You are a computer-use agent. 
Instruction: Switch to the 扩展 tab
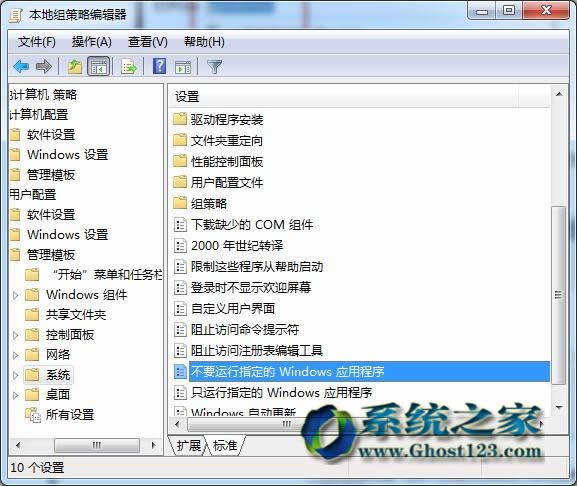(188, 446)
